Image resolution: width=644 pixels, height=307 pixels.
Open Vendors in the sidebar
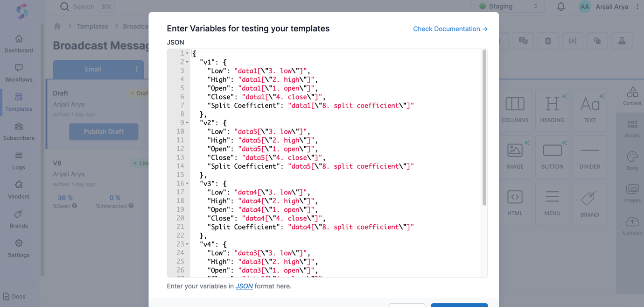19,190
